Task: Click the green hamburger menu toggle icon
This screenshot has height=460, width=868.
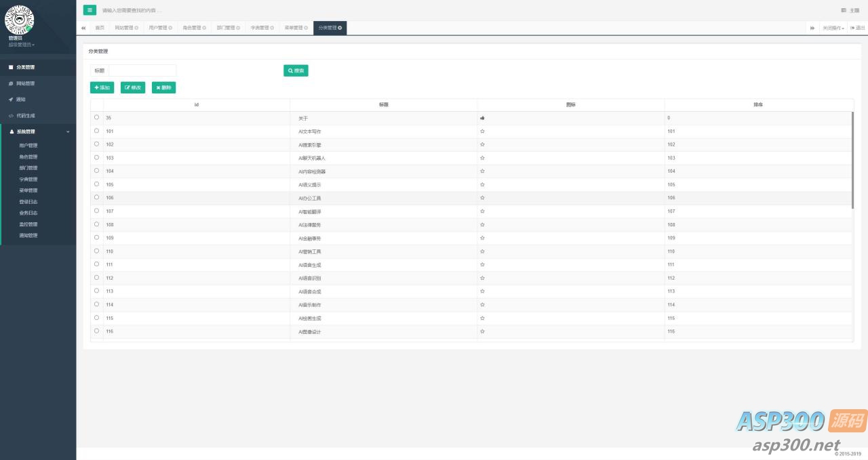Action: click(90, 10)
